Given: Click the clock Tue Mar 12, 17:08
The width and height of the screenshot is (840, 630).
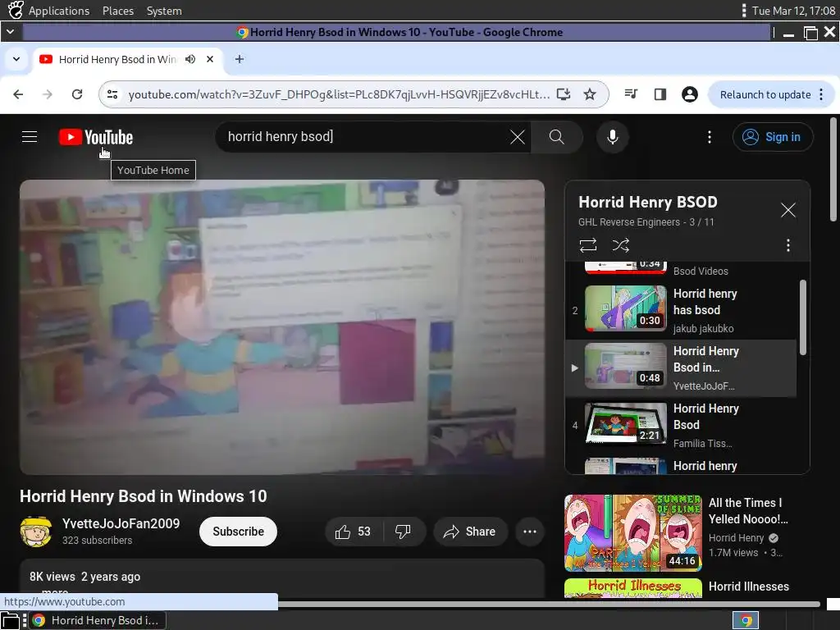Looking at the screenshot, I should [793, 11].
